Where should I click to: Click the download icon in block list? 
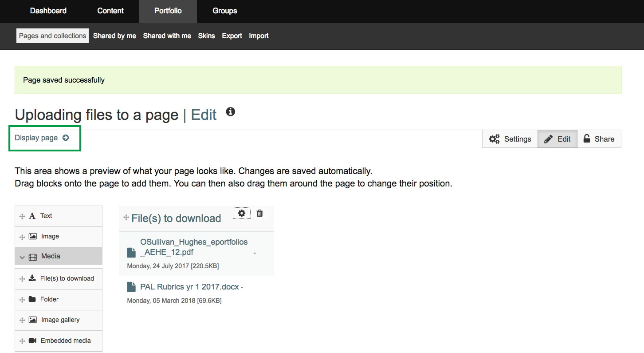click(x=32, y=278)
